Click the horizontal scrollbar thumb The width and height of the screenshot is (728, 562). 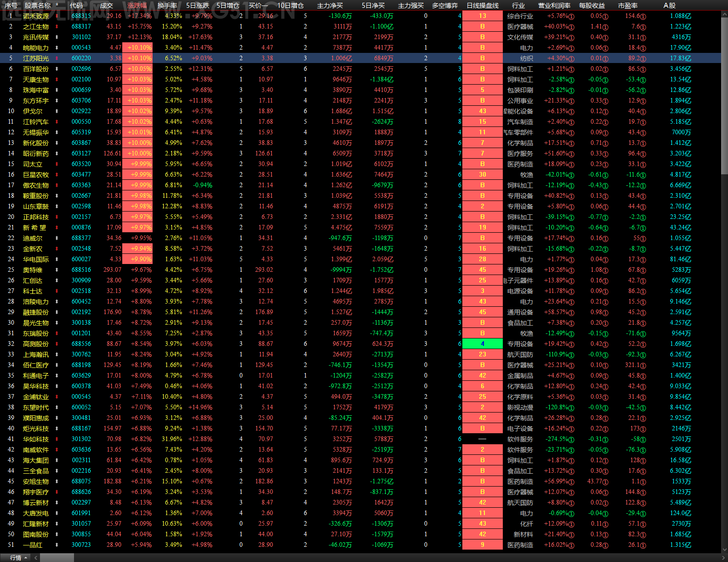click(57, 558)
